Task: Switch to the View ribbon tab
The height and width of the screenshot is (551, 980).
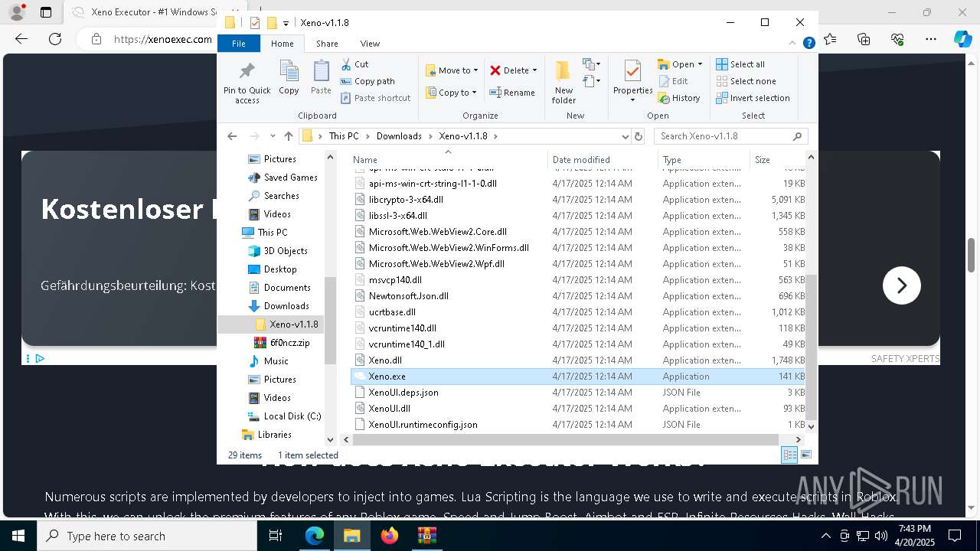Action: coord(370,44)
